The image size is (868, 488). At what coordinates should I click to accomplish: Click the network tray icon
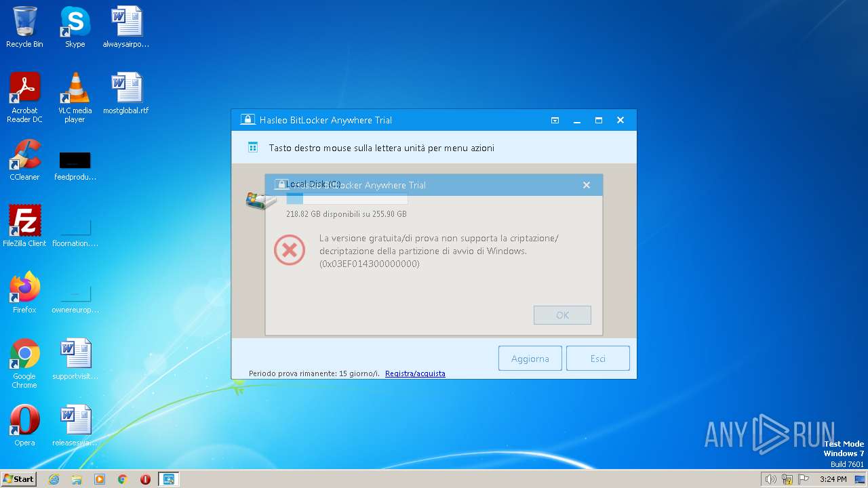[x=787, y=479]
